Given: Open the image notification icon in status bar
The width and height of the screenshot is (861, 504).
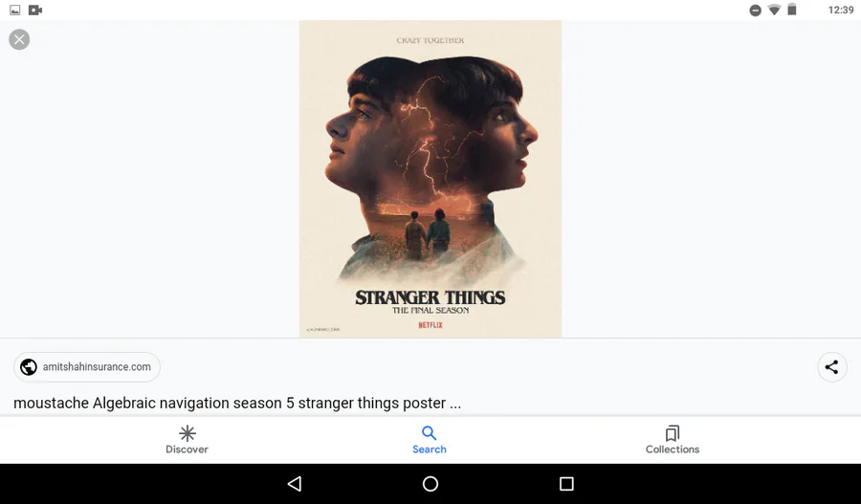Looking at the screenshot, I should [14, 10].
